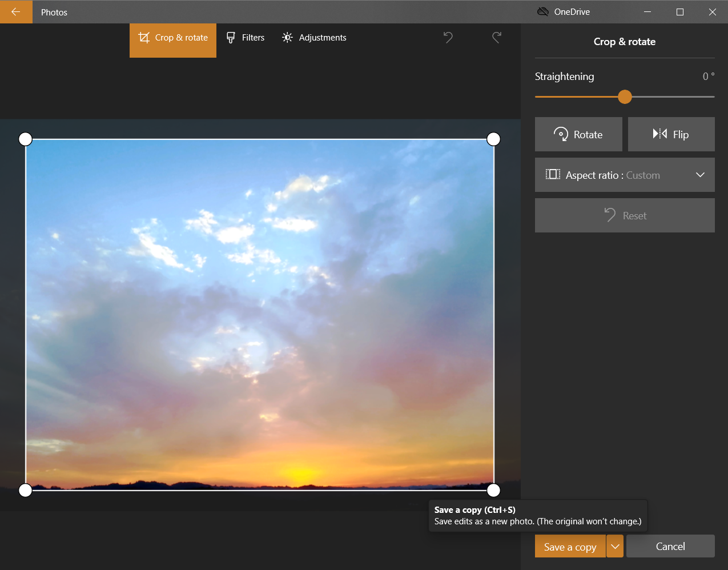
Task: Click the bottom-right crop corner handle
Action: (x=493, y=490)
